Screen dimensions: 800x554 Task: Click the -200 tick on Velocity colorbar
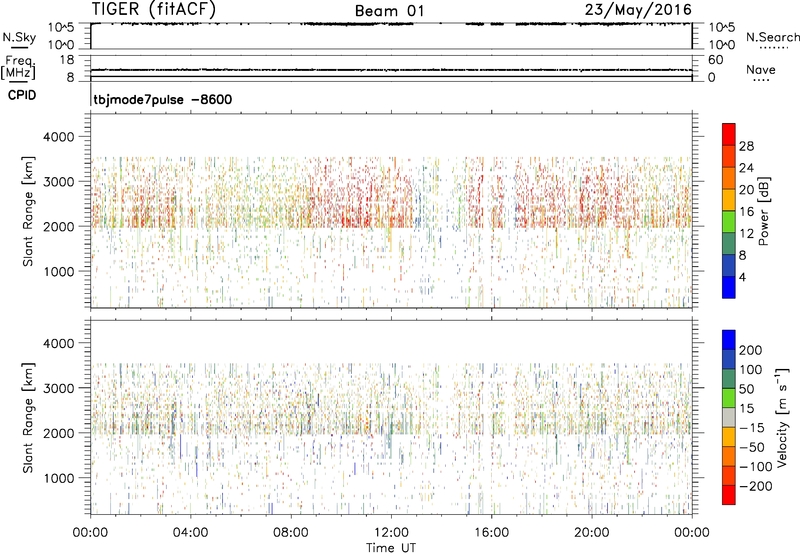[x=755, y=486]
